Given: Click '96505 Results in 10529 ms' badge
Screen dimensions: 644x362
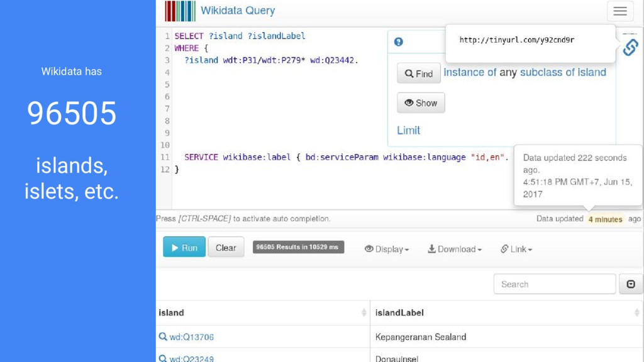Looking at the screenshot, I should point(298,247).
